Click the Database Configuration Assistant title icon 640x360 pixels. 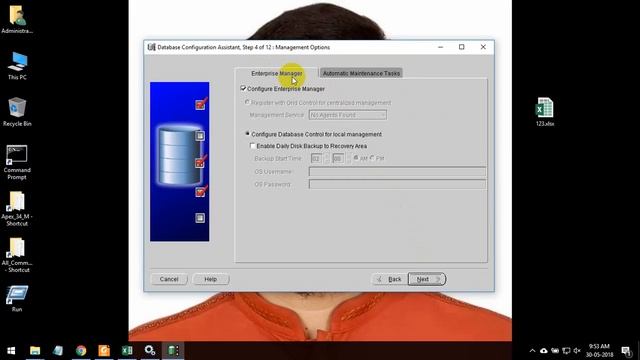click(151, 47)
